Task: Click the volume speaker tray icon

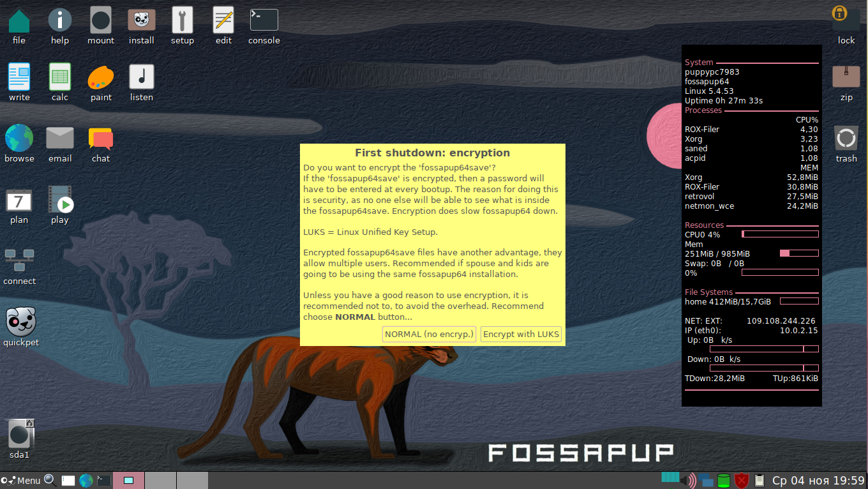Action: [688, 481]
